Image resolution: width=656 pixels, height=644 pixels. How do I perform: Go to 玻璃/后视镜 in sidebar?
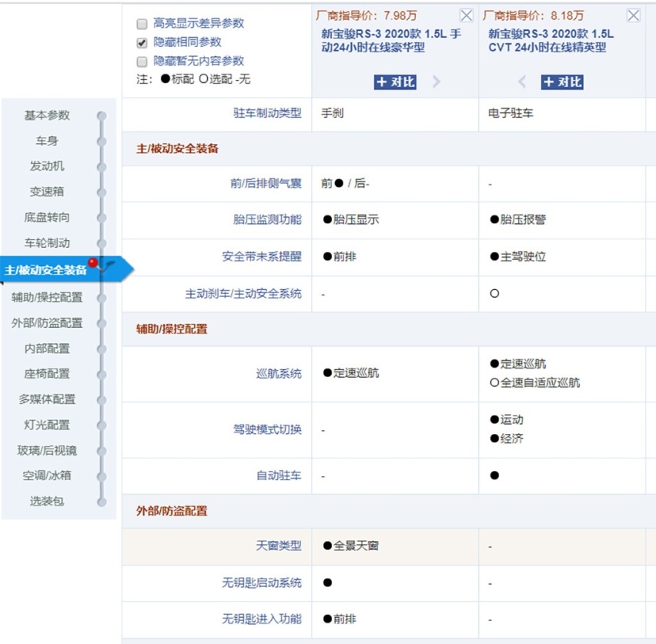pyautogui.click(x=47, y=450)
